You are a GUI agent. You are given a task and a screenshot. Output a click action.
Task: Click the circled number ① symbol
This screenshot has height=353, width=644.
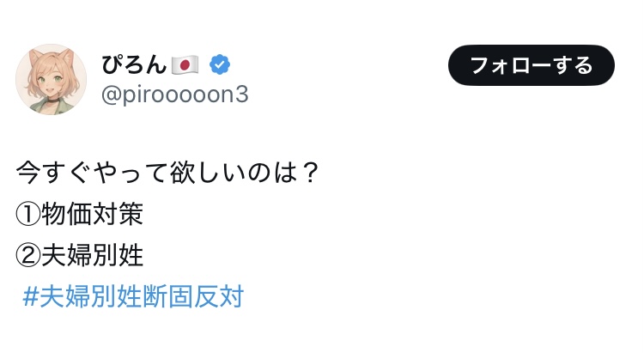pyautogui.click(x=28, y=214)
